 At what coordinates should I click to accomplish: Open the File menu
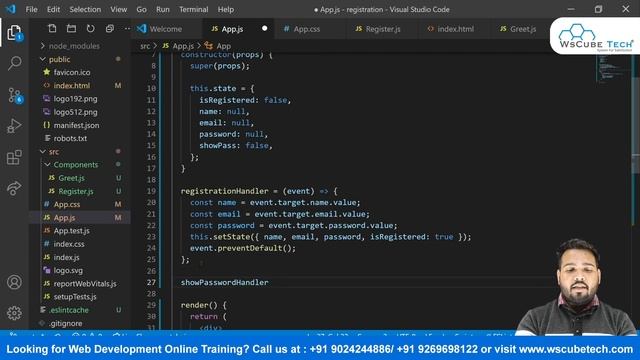[31, 9]
